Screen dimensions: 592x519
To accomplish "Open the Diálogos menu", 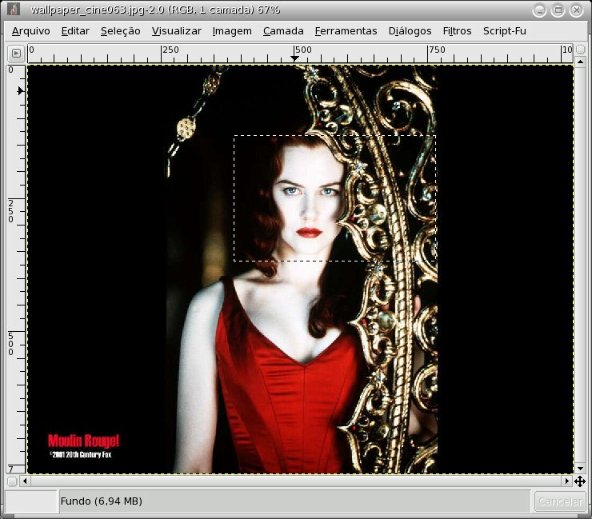I will tap(410, 31).
